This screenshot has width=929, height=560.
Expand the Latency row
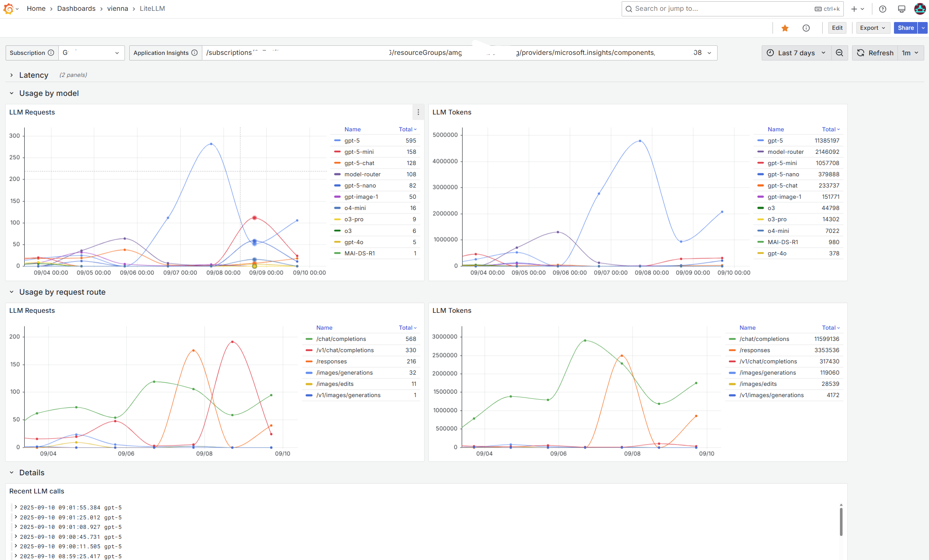tap(34, 75)
